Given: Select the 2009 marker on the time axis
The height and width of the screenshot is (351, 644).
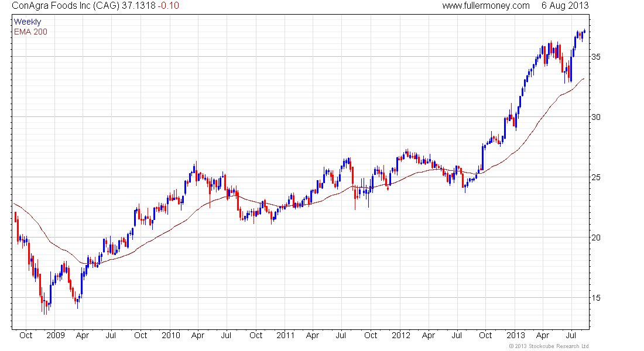Looking at the screenshot, I should [54, 336].
